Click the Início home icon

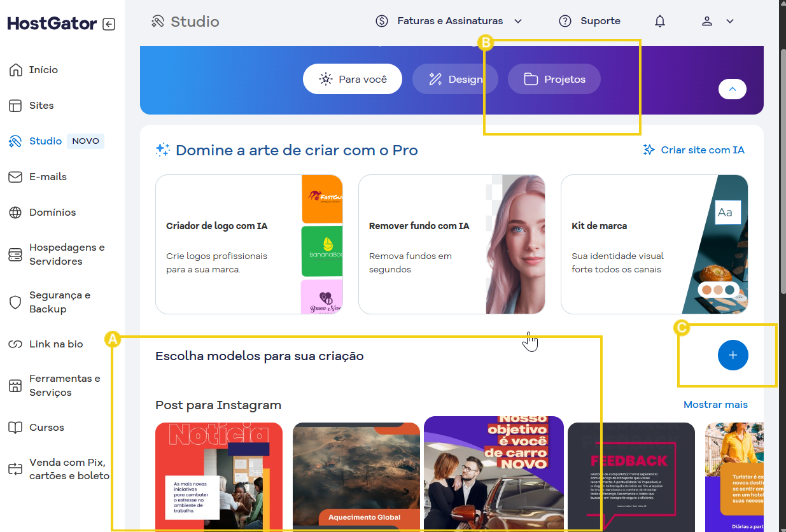pyautogui.click(x=15, y=70)
